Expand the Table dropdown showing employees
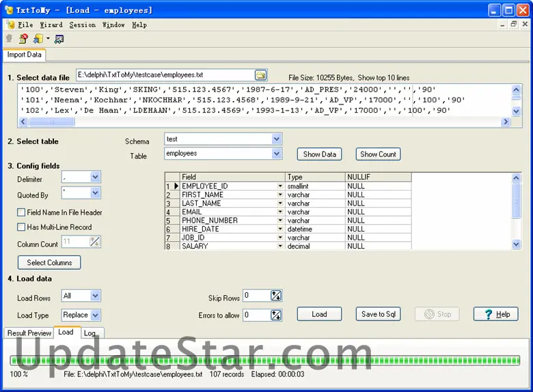 pyautogui.click(x=276, y=154)
